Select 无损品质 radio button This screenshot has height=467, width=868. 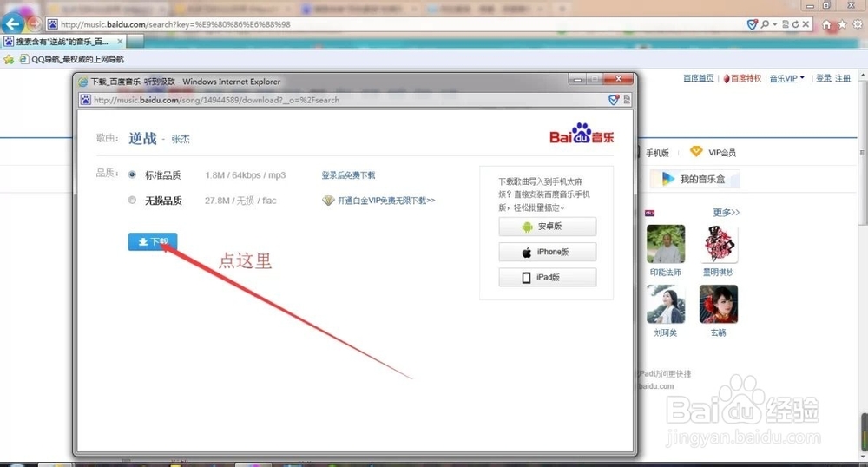(132, 200)
